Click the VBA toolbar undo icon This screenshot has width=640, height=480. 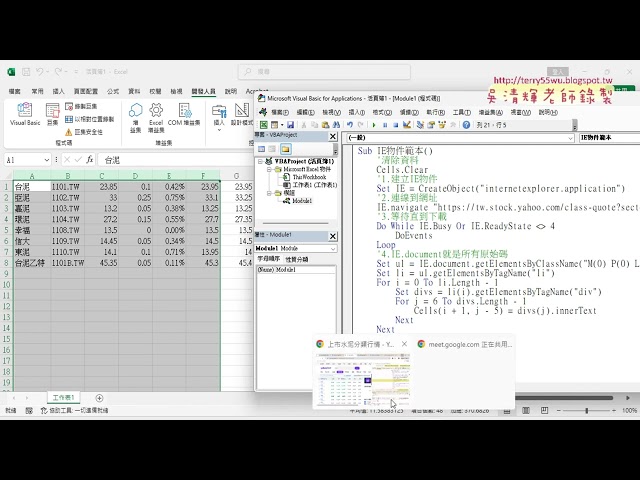pyautogui.click(x=350, y=125)
